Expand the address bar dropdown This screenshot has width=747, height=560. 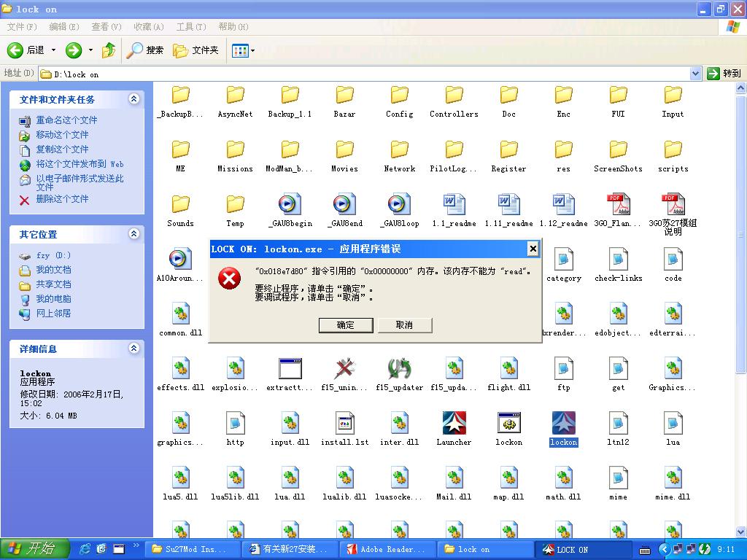click(x=695, y=74)
